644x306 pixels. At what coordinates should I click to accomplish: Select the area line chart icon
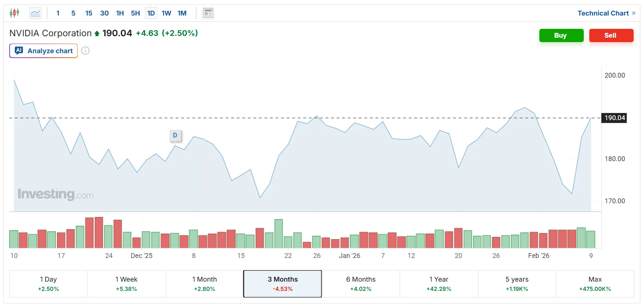click(35, 13)
